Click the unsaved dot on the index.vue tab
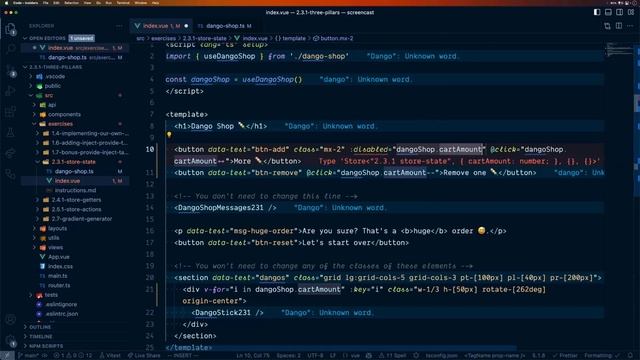 point(186,26)
